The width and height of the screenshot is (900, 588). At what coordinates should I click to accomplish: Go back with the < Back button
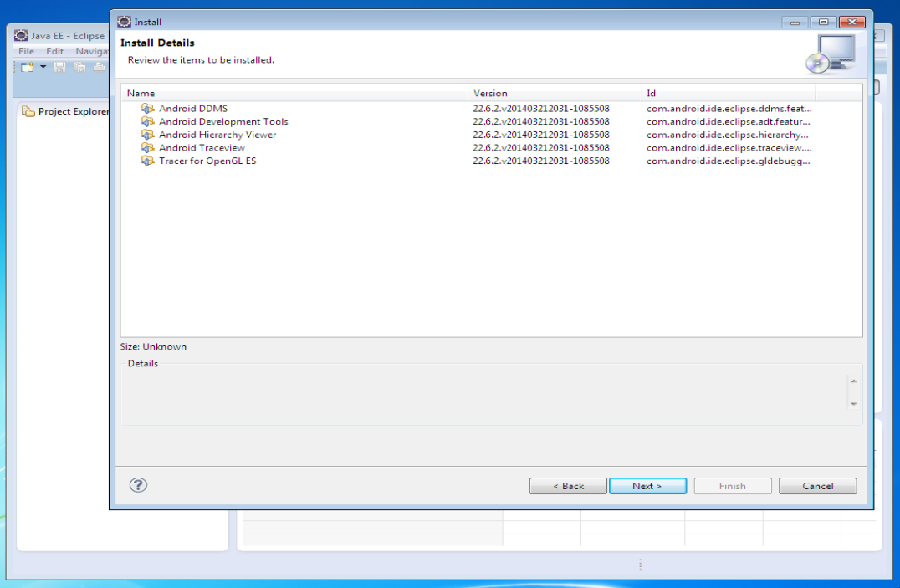[x=568, y=486]
